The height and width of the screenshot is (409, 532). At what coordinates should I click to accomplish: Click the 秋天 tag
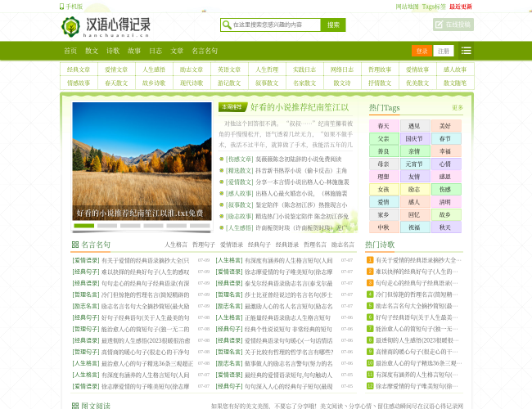pos(446,227)
